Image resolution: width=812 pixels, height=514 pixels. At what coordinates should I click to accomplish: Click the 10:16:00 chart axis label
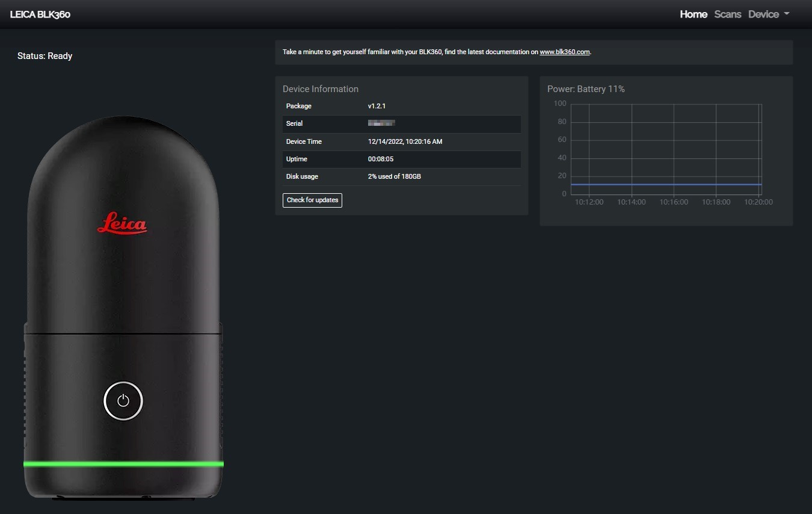point(674,202)
